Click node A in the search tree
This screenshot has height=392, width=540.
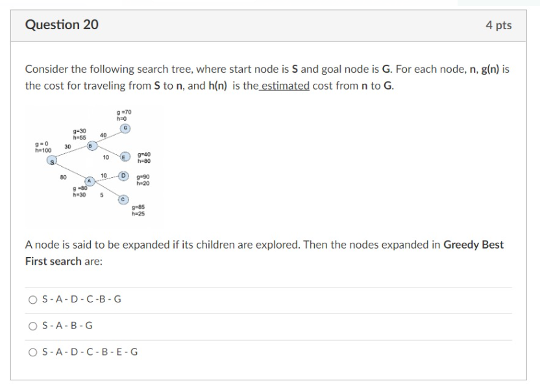(x=90, y=181)
